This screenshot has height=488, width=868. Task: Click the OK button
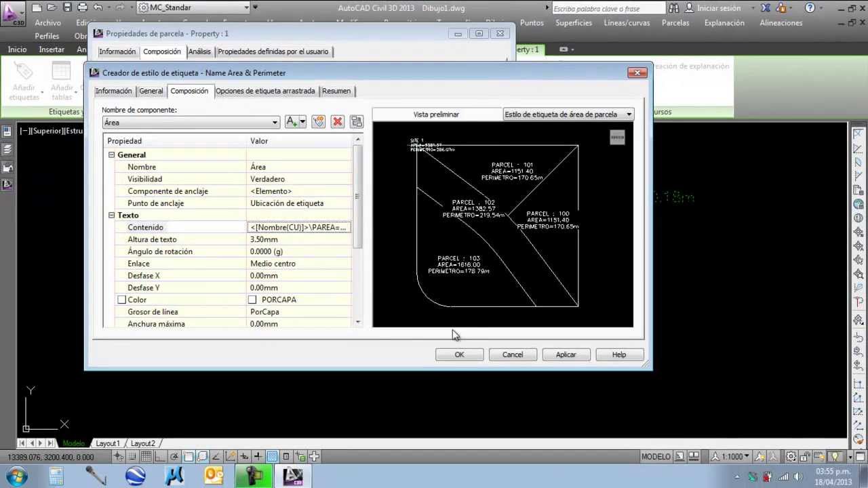tap(459, 354)
